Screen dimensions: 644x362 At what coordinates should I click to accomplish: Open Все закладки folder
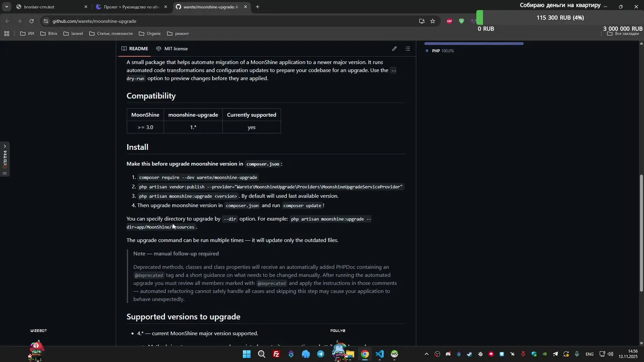click(x=623, y=34)
